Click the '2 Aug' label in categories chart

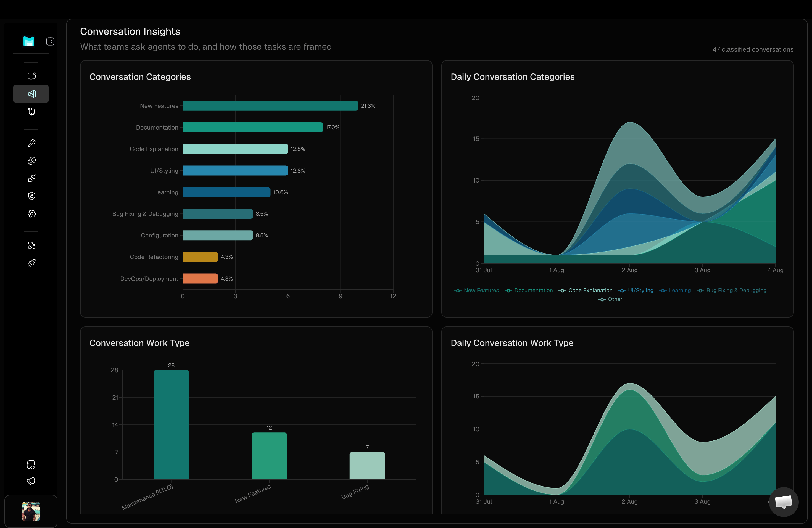629,270
